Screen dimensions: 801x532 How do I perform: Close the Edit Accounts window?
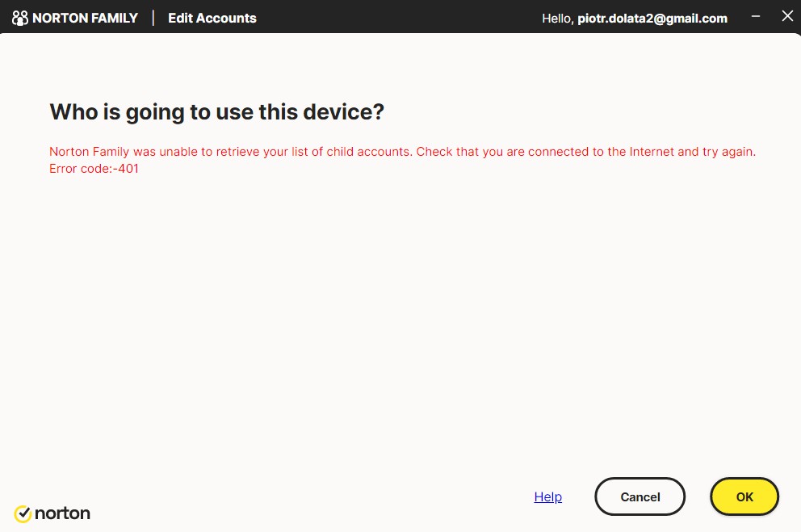(787, 17)
